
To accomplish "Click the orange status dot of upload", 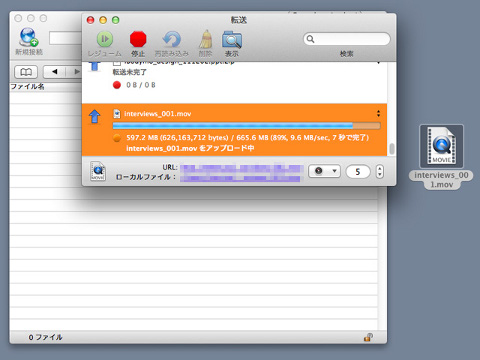I will [117, 138].
